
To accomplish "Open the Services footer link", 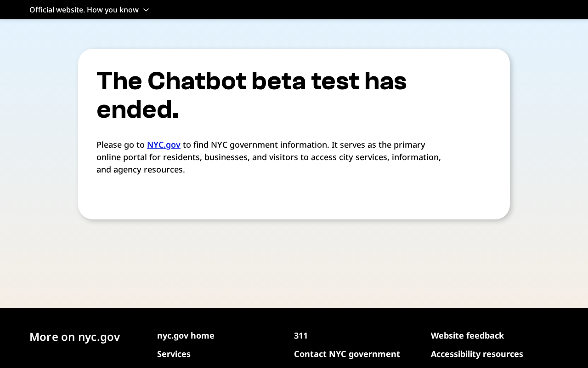I will (x=174, y=354).
